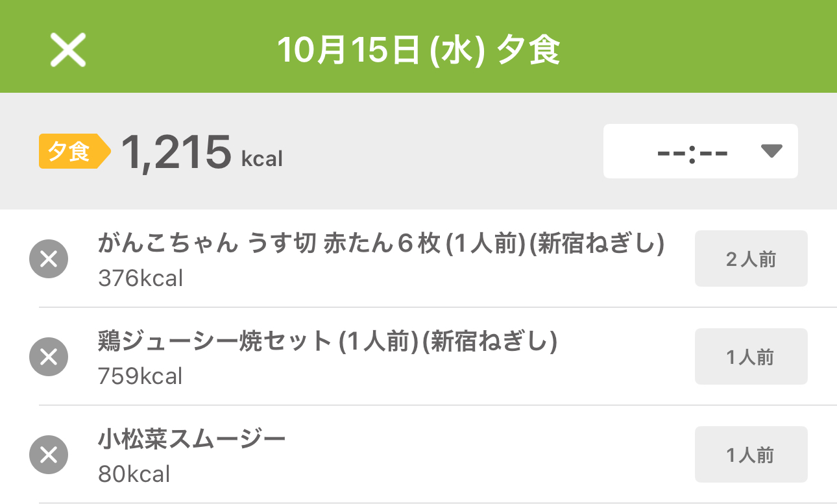Click the 376kcal calorie label

tap(141, 278)
